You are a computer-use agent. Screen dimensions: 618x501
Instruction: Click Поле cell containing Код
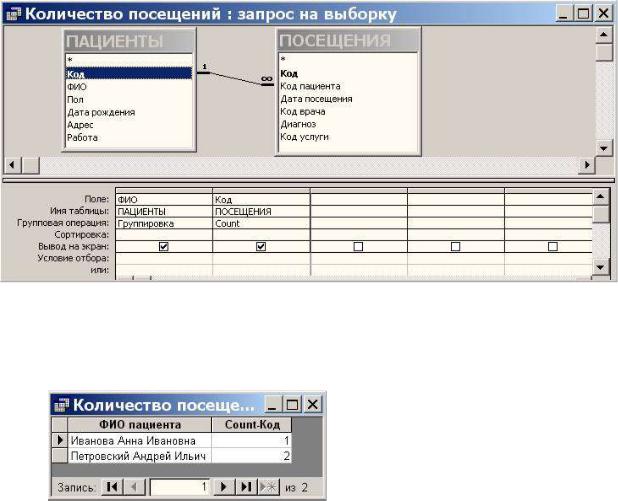click(261, 199)
